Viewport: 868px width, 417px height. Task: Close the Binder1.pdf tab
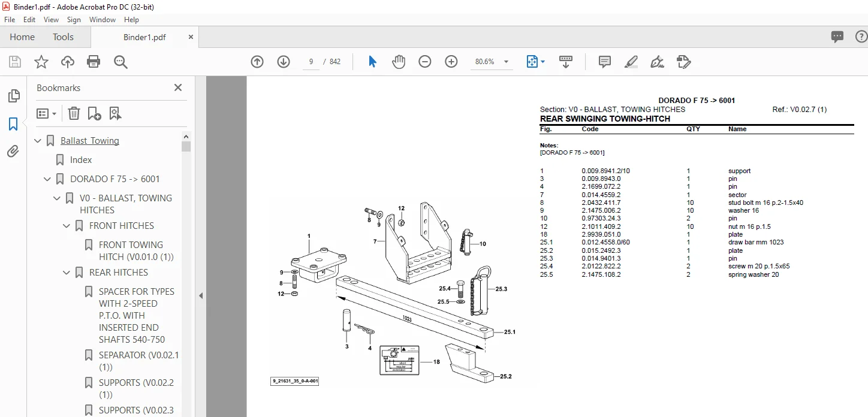pos(191,37)
